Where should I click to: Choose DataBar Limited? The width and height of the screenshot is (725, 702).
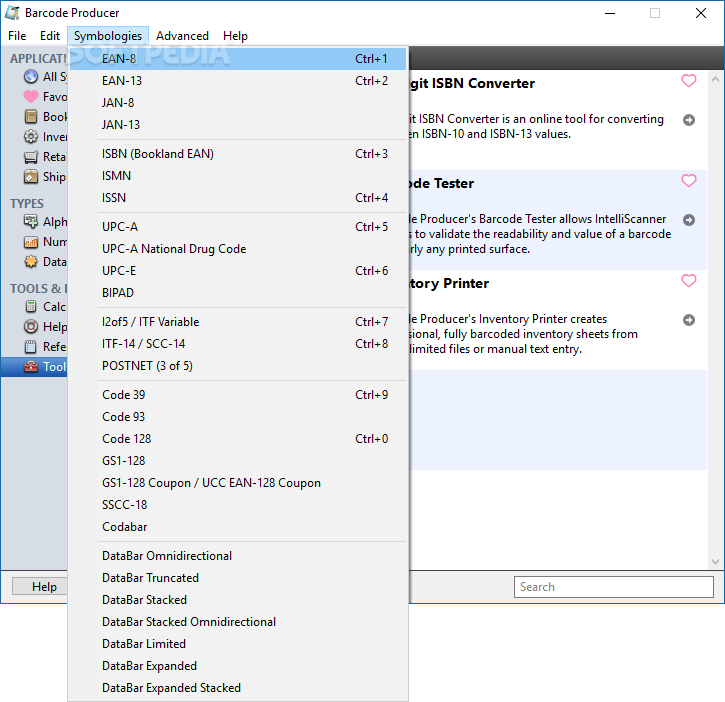[x=238, y=644]
